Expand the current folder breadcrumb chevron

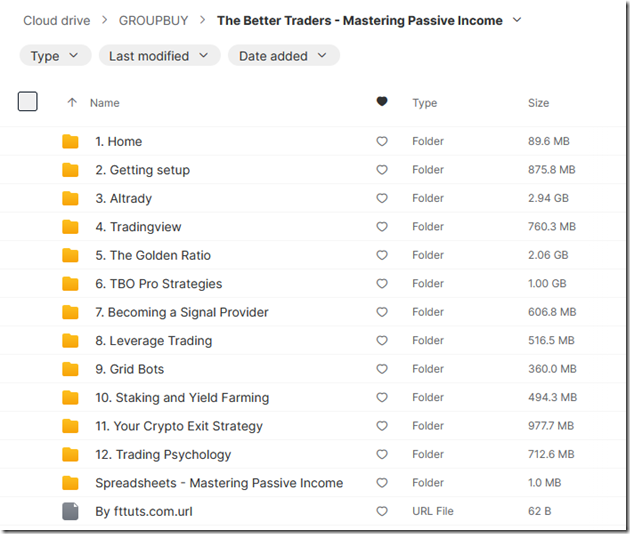tap(518, 20)
